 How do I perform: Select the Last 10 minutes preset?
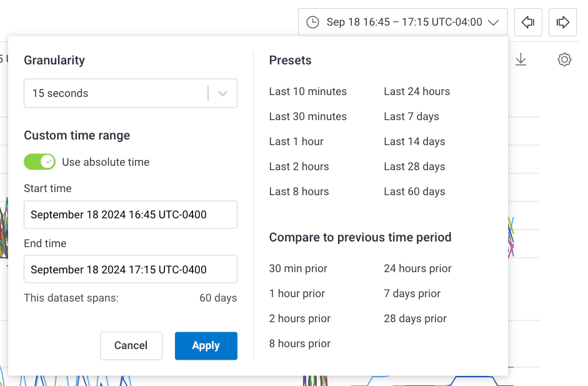(307, 91)
